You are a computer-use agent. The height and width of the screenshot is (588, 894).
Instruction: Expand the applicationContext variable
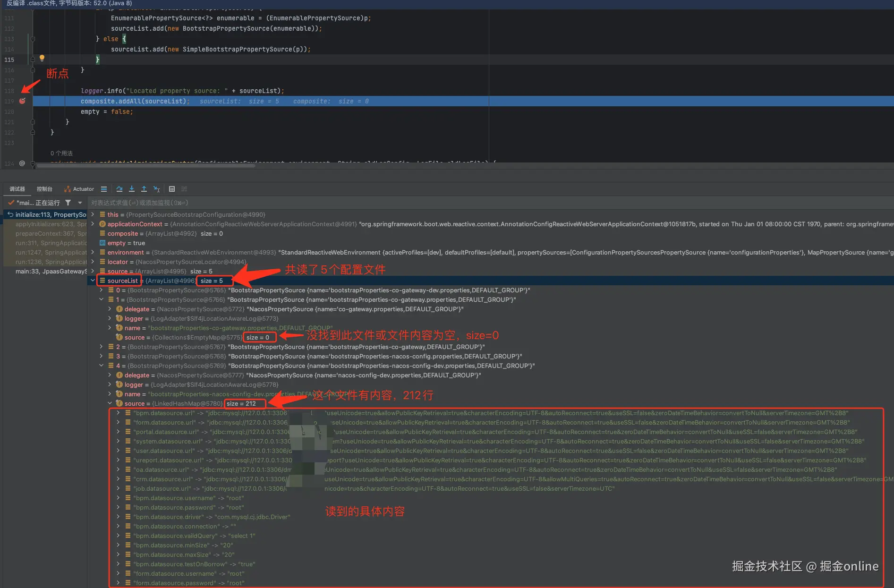[x=93, y=224]
